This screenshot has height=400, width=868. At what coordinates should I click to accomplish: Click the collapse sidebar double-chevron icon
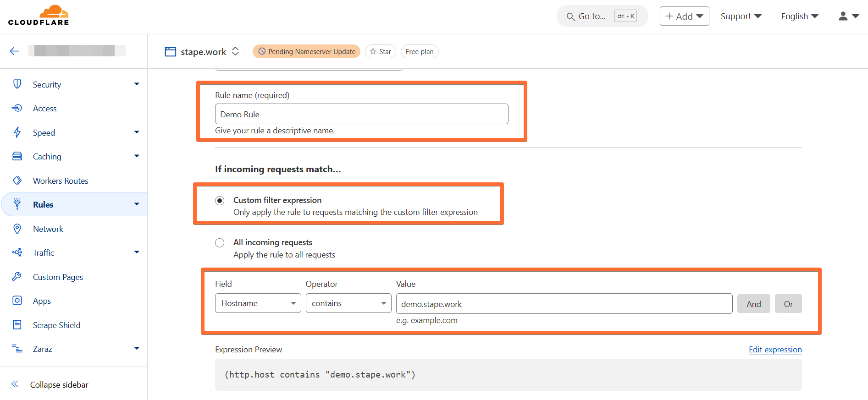[15, 384]
